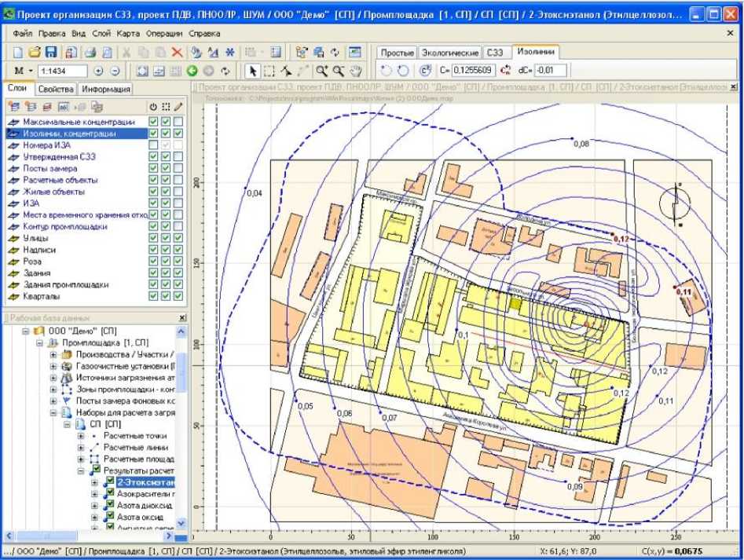Hide the Здания layer using visibility checkbox
The image size is (744, 560).
154,273
